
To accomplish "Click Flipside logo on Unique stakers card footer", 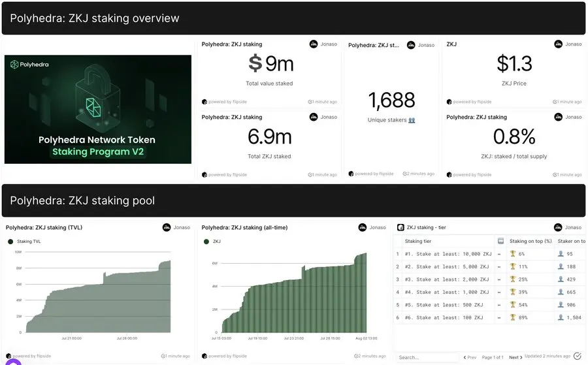I will (x=351, y=174).
